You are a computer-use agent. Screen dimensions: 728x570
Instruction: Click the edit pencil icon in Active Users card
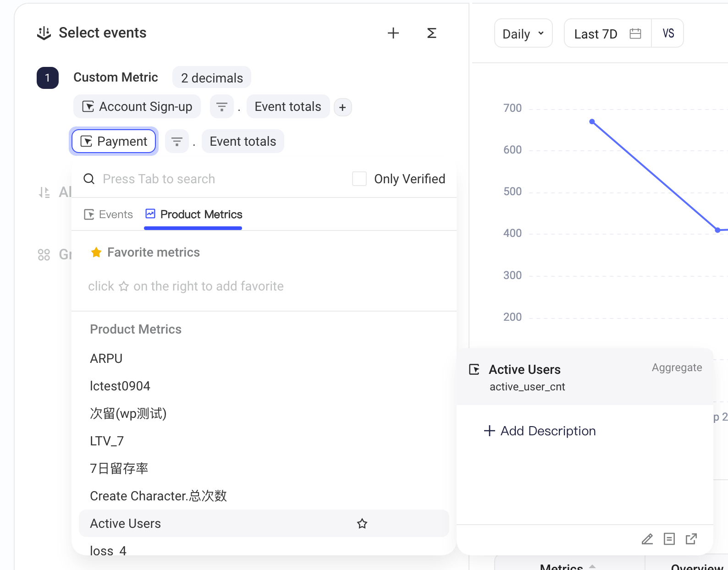click(647, 539)
